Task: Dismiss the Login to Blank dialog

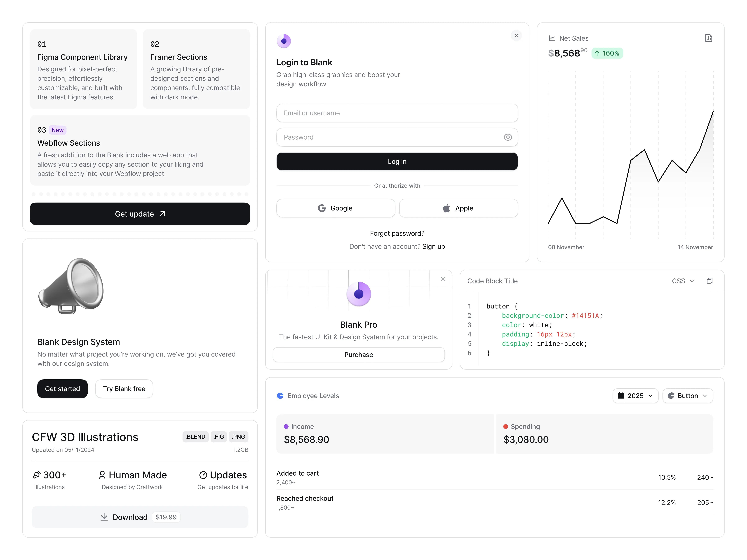Action: point(516,35)
